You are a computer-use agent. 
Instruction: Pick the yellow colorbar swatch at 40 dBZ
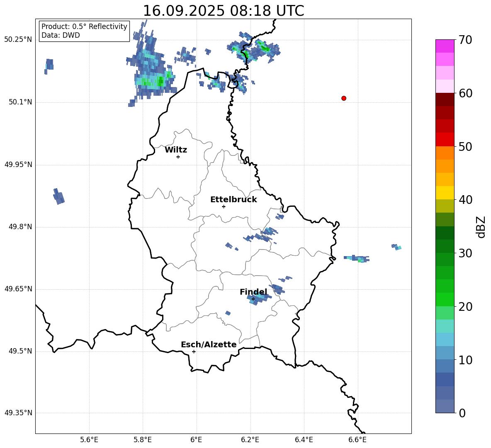pos(445,193)
